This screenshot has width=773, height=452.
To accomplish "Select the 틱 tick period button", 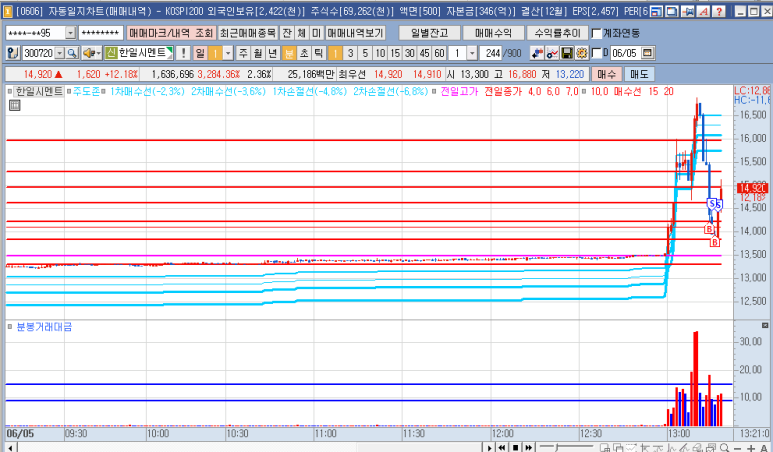I will point(319,53).
